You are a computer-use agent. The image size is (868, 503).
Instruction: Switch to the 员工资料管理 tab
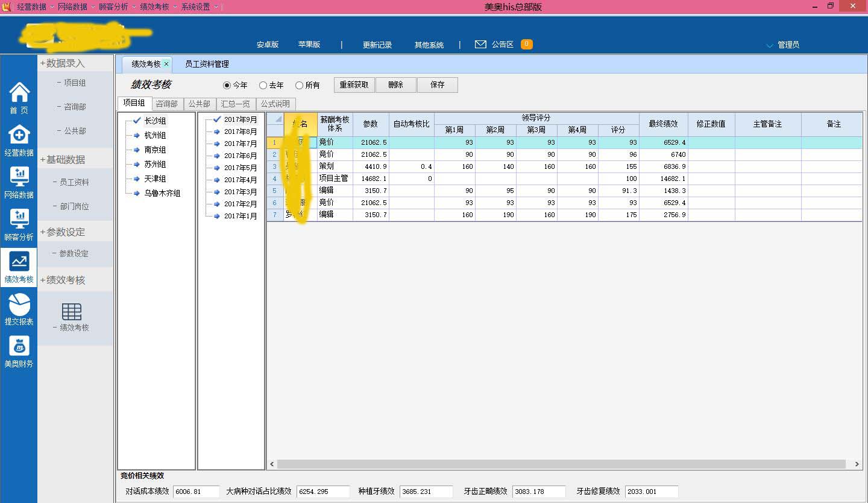click(x=207, y=64)
